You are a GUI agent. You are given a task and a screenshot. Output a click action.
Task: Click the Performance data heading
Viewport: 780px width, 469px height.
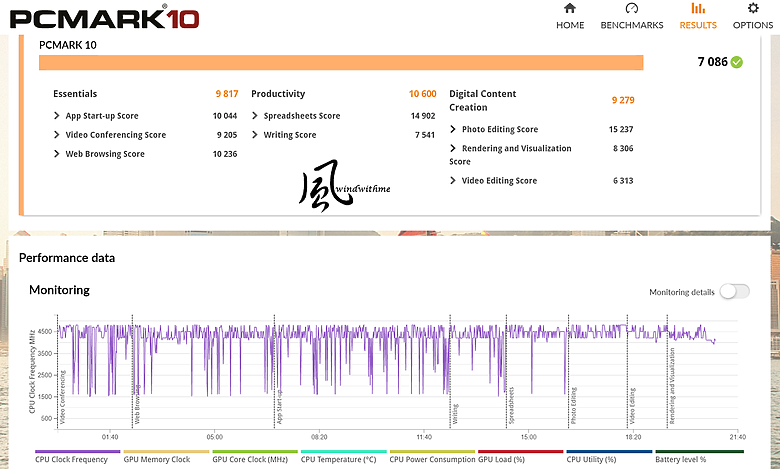pos(67,258)
